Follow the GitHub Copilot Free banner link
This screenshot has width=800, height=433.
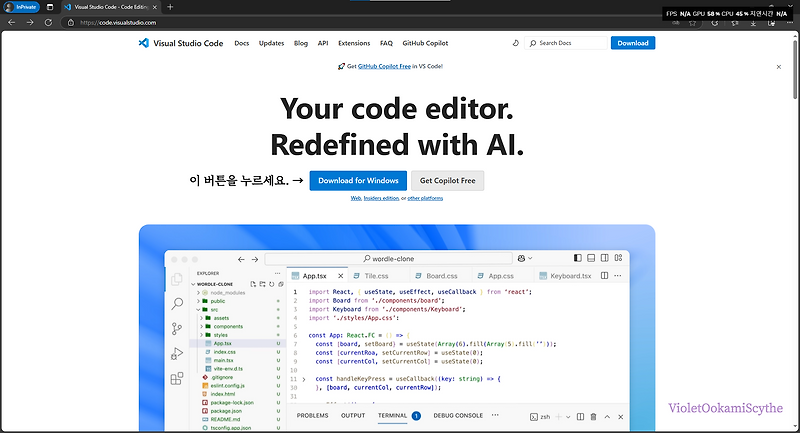pyautogui.click(x=384, y=66)
